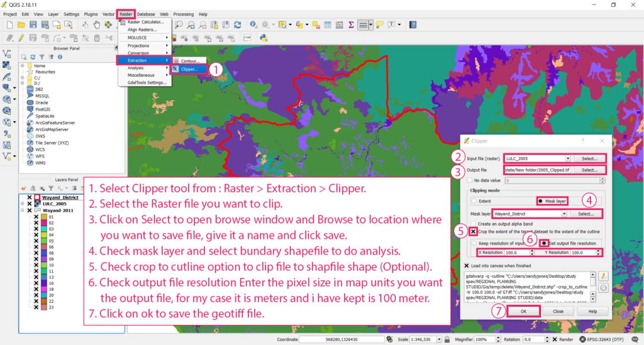The width and height of the screenshot is (644, 345).
Task: Click inside the X Resolution field
Action: [516, 253]
